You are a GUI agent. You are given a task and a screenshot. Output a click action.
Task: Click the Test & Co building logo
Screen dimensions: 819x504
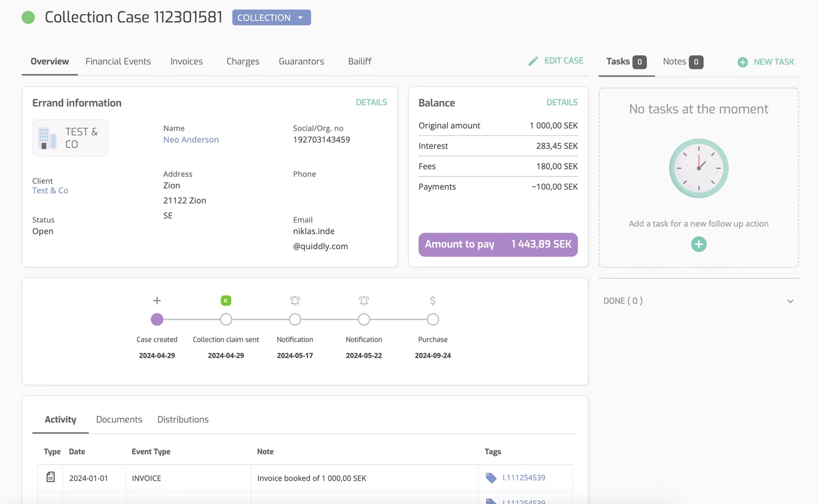click(x=48, y=138)
